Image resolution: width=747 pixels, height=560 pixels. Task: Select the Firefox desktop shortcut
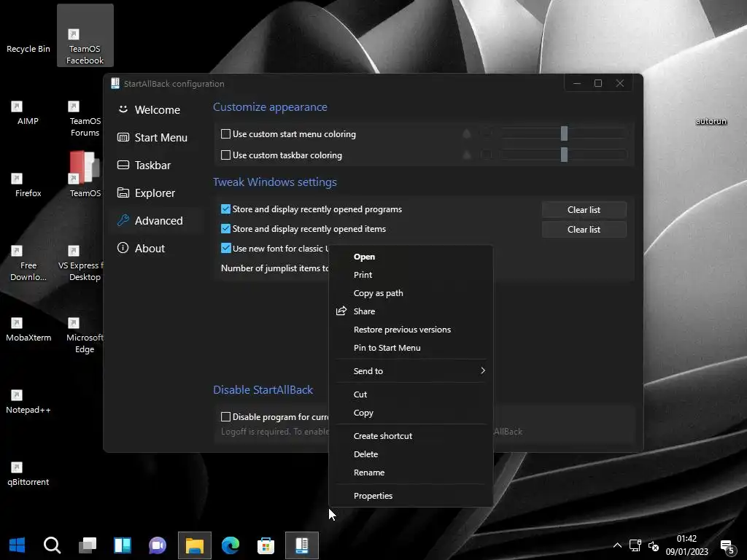point(28,185)
